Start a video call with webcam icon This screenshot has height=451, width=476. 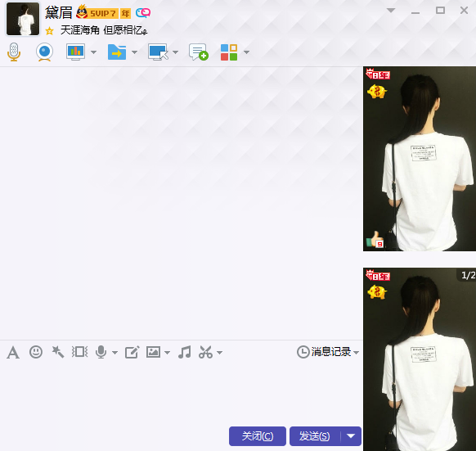[x=45, y=52]
